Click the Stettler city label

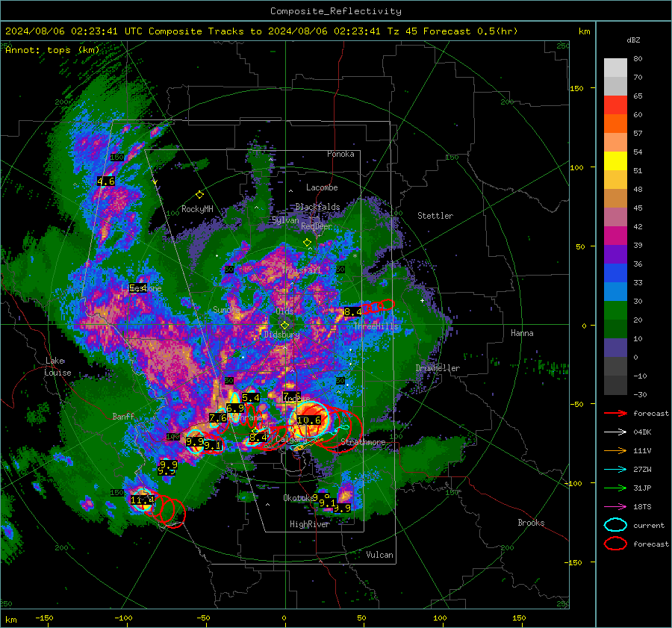pyautogui.click(x=435, y=216)
